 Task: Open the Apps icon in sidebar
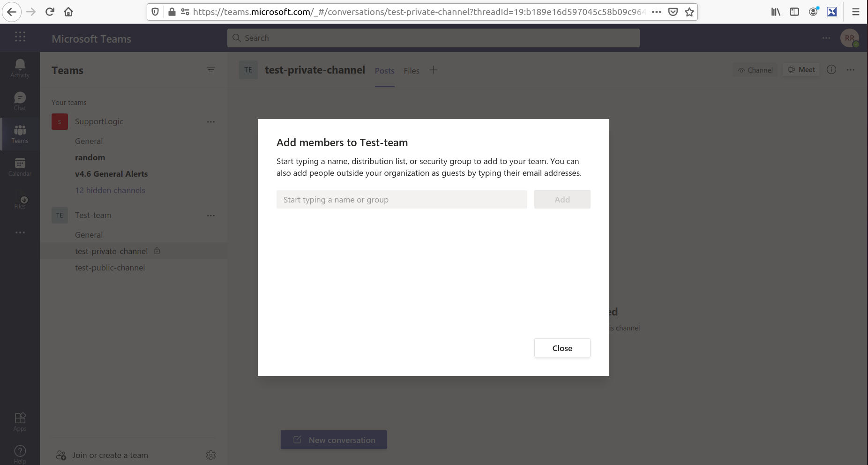click(20, 422)
